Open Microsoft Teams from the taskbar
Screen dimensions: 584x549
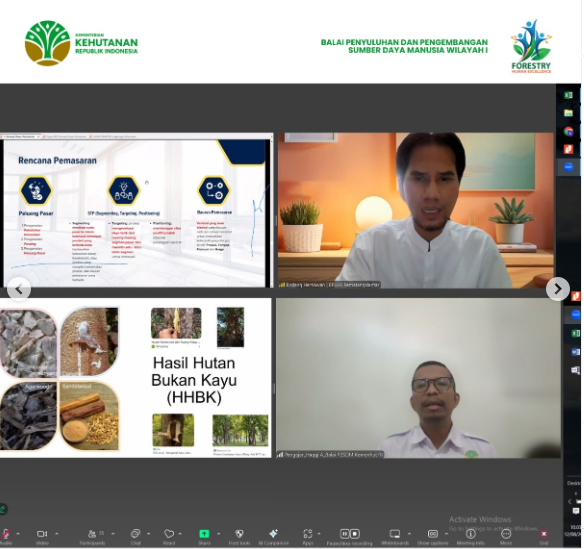pos(575,370)
